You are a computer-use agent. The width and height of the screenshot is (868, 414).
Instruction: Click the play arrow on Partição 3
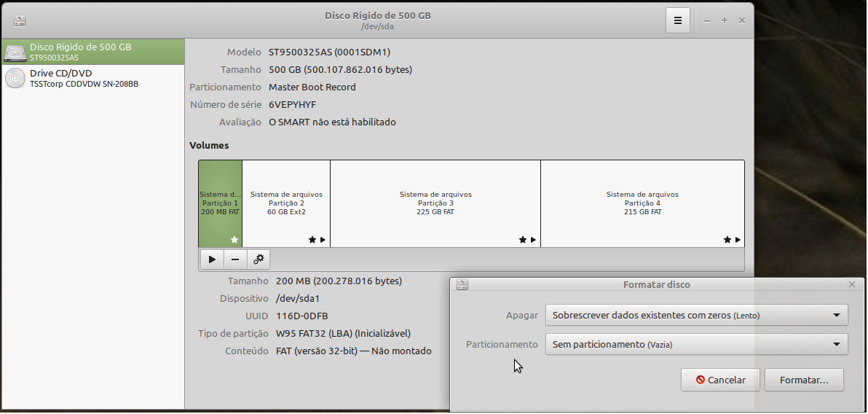coord(533,240)
